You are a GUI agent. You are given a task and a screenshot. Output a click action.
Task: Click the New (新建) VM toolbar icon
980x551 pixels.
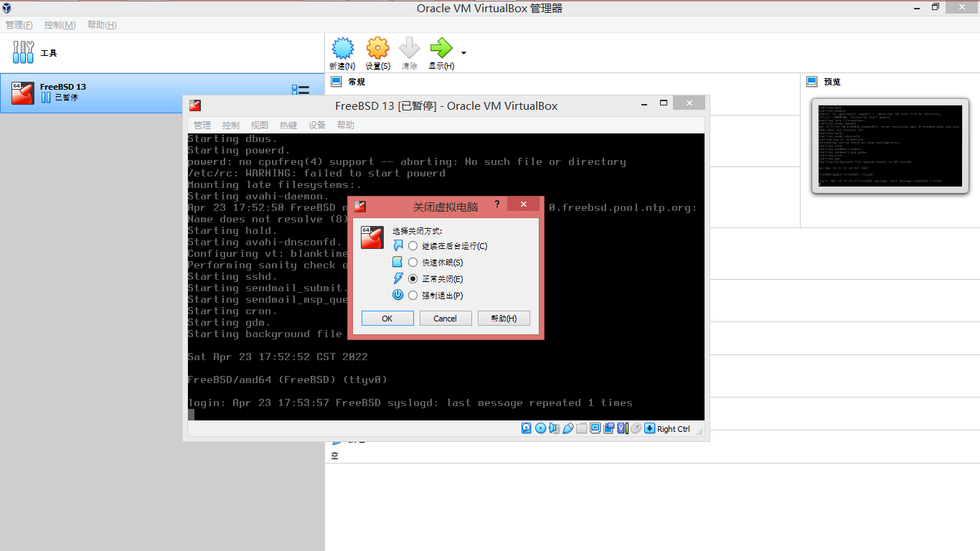(x=343, y=48)
